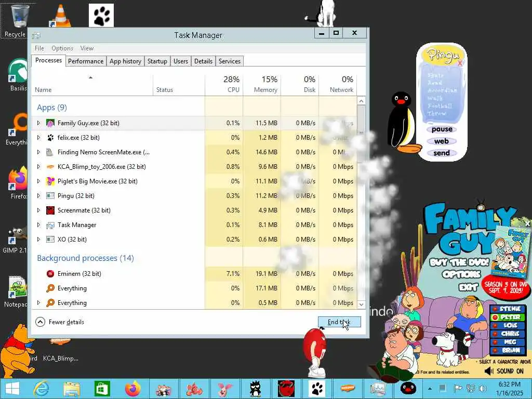Open File Explorer from the taskbar
Screen dimensions: 532x399
pos(72,389)
